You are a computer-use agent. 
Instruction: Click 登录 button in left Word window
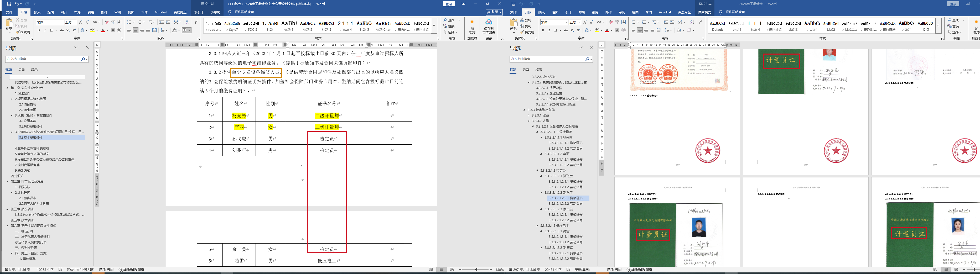449,4
